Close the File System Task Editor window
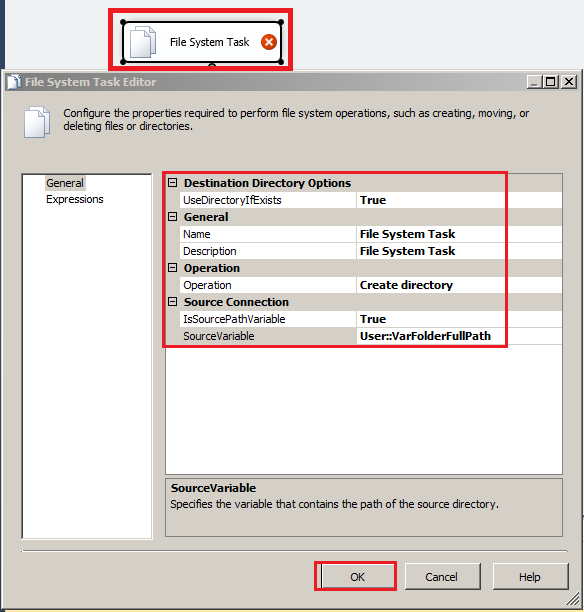The image size is (584, 612). (x=569, y=82)
